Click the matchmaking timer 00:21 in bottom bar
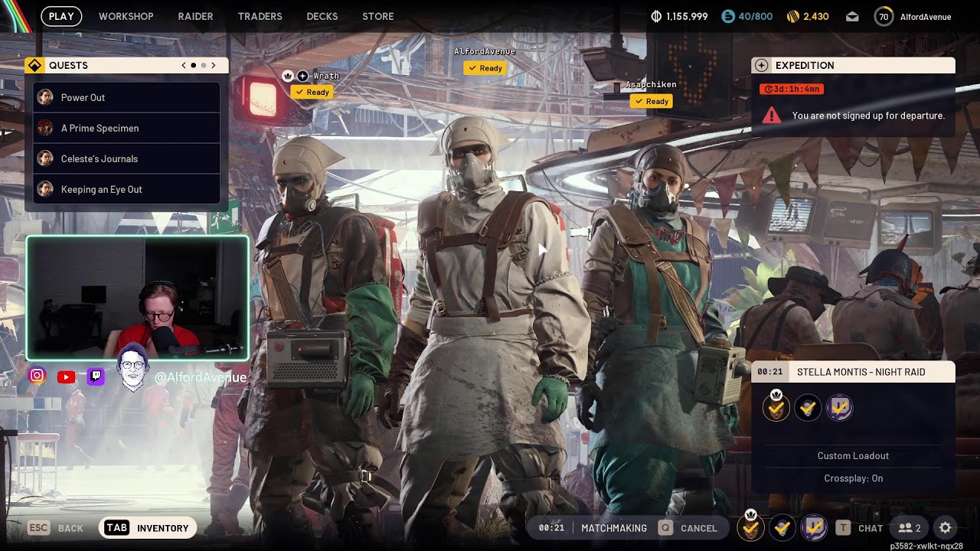Screen dimensions: 980x551 [551, 528]
